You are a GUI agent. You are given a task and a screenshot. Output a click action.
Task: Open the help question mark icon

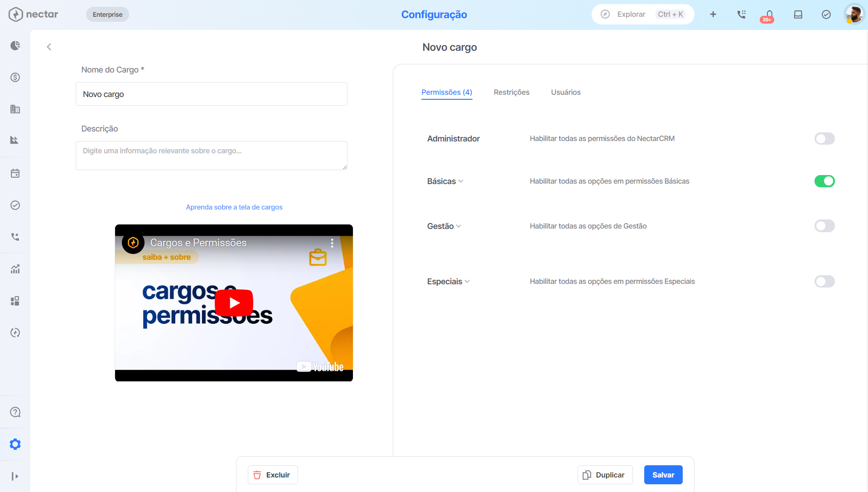[x=15, y=412]
